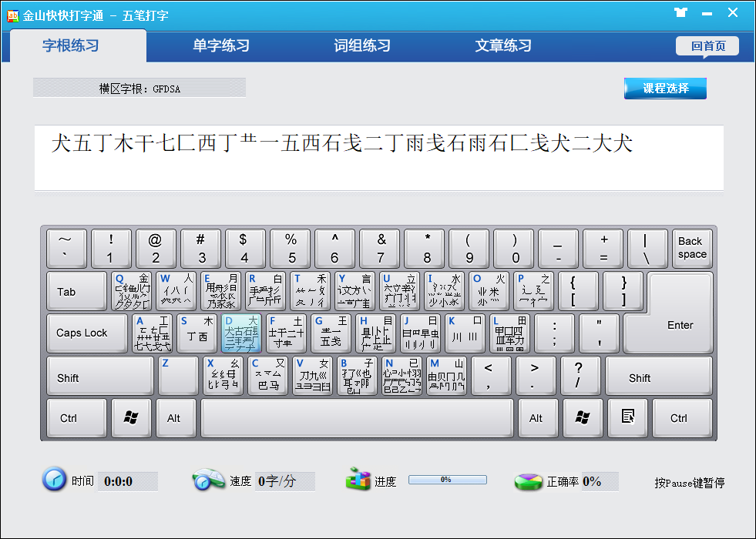Viewport: 756px width, 539px height.
Task: Click the skin shirt icon in title bar
Action: [680, 12]
